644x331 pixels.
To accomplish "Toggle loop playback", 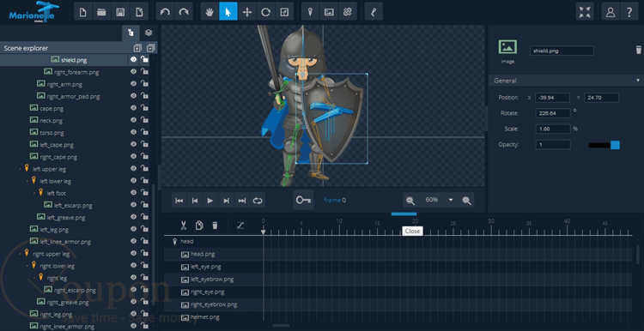I will [258, 201].
